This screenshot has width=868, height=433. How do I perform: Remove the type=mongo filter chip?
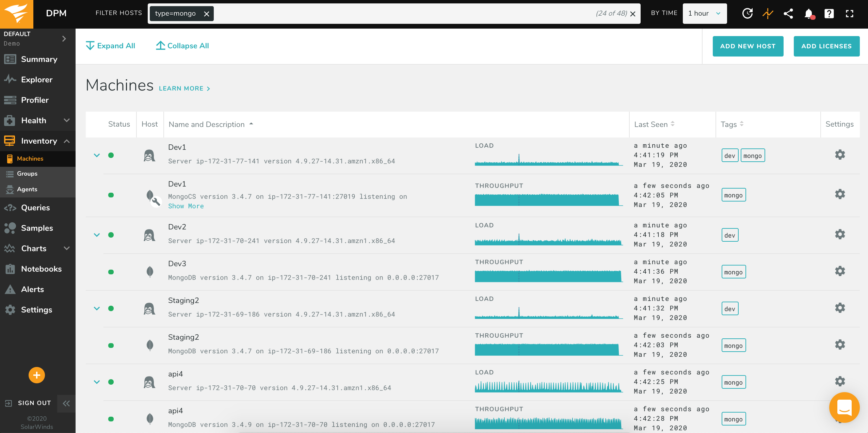206,14
